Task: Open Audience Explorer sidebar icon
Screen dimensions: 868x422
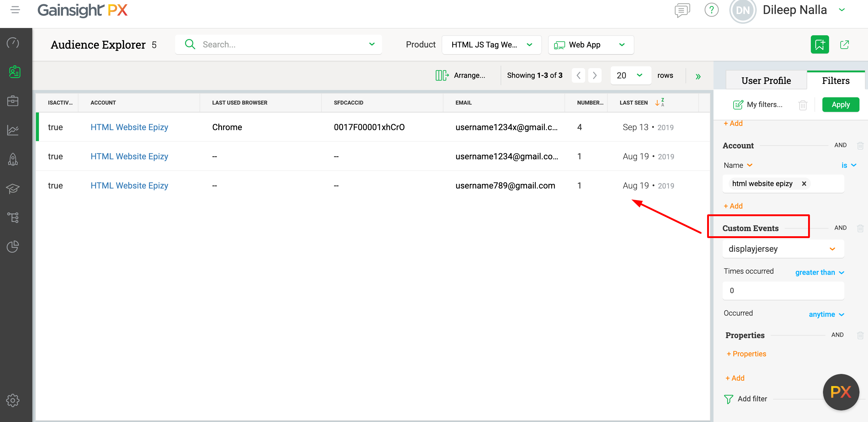Action: tap(14, 72)
